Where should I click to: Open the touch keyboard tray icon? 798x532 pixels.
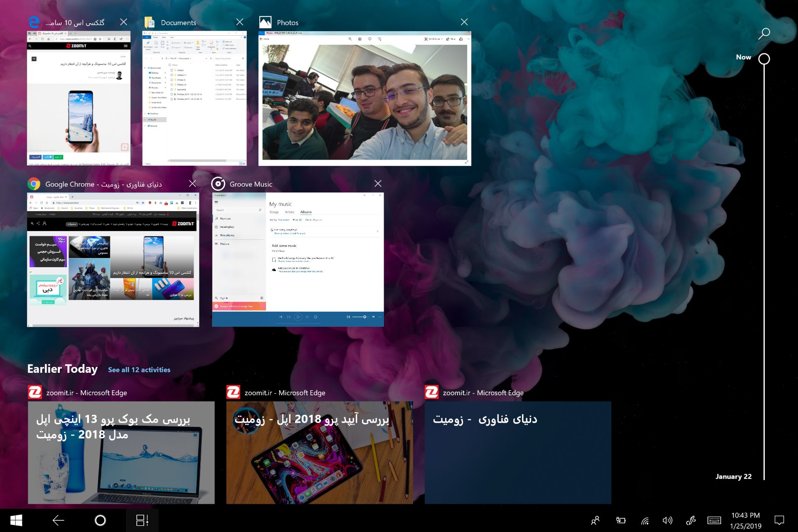(x=714, y=520)
